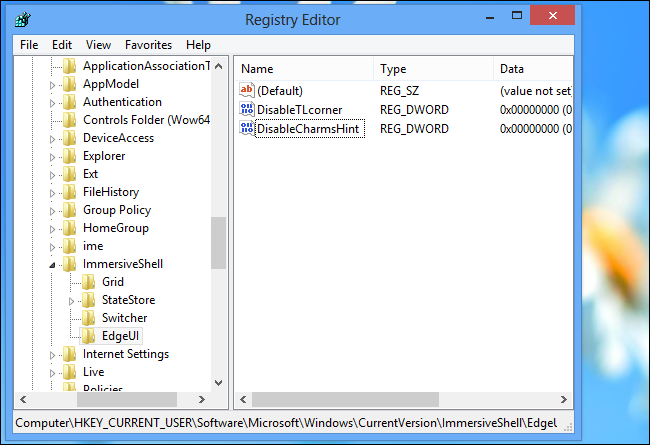This screenshot has height=445, width=650.
Task: Expand the FileHistory key
Action: [x=52, y=193]
